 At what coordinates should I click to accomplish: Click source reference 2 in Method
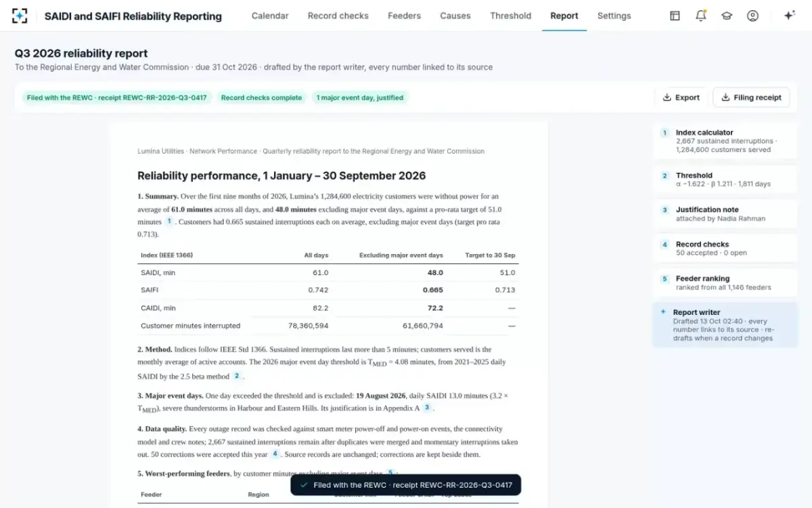[237, 376]
